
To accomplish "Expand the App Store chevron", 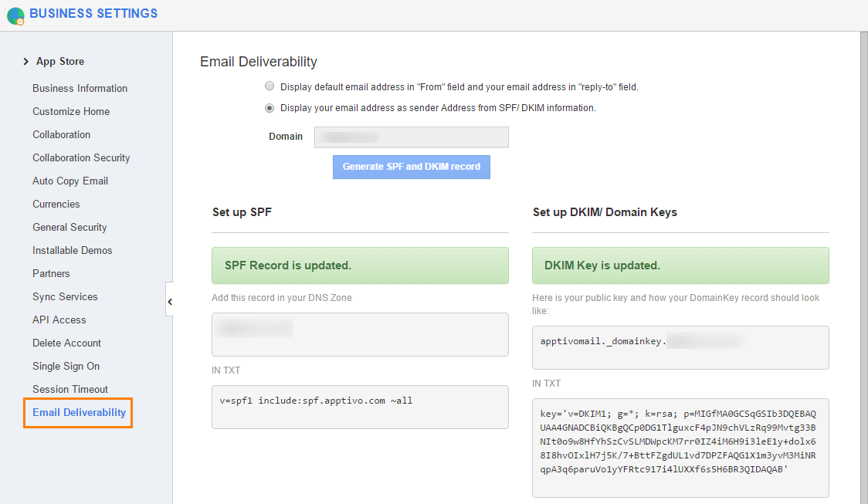I will coord(26,62).
